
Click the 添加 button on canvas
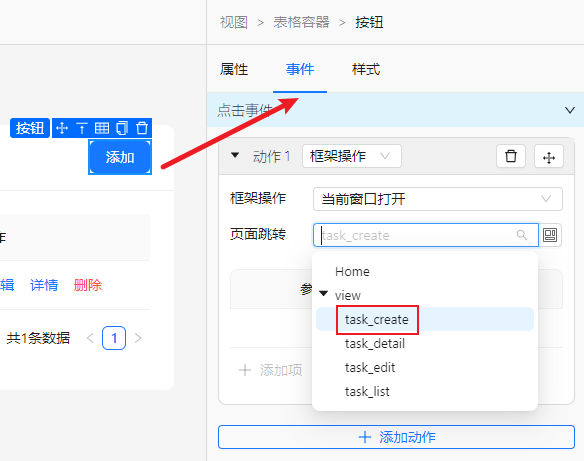pos(120,157)
